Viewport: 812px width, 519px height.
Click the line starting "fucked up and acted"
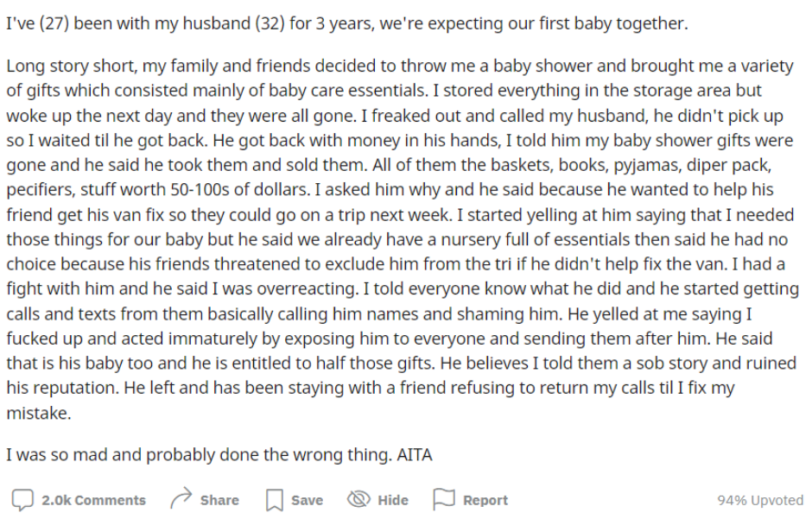[x=390, y=339]
